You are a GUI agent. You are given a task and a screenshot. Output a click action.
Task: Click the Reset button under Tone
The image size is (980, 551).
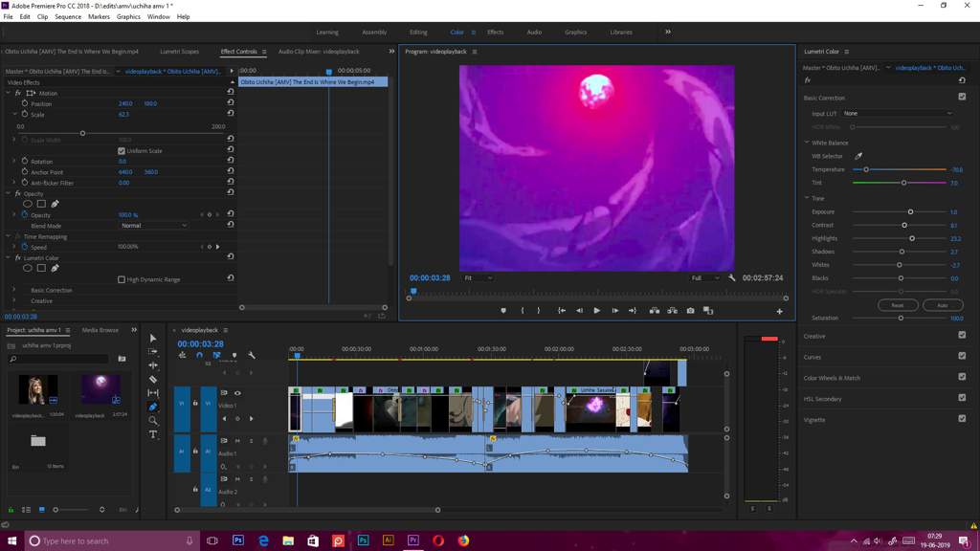[898, 305]
